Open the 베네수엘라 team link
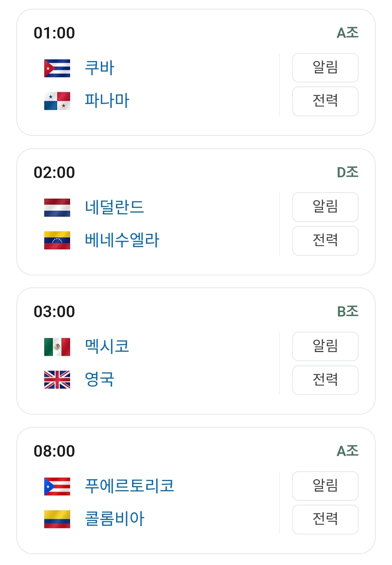This screenshot has height=565, width=392. pos(122,241)
